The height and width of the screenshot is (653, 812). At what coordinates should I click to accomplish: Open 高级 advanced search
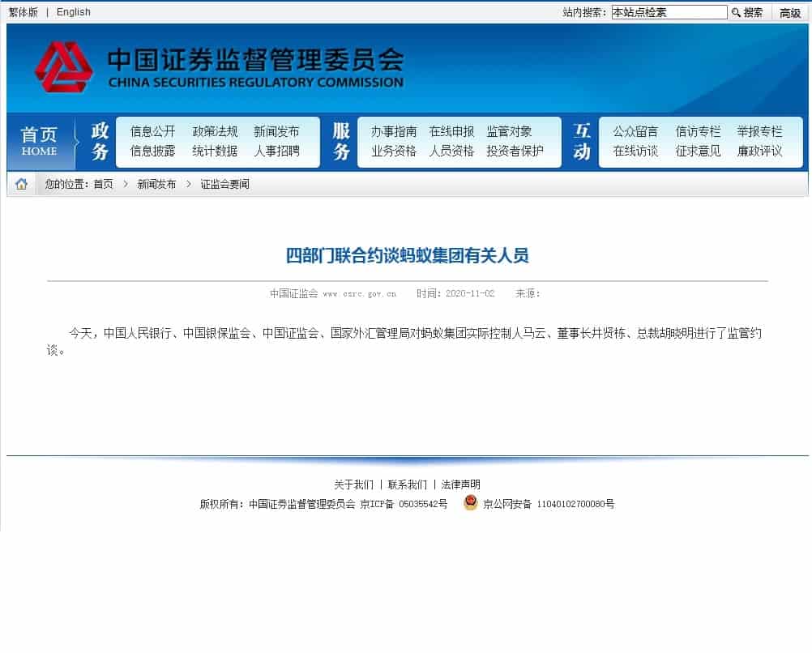(790, 13)
